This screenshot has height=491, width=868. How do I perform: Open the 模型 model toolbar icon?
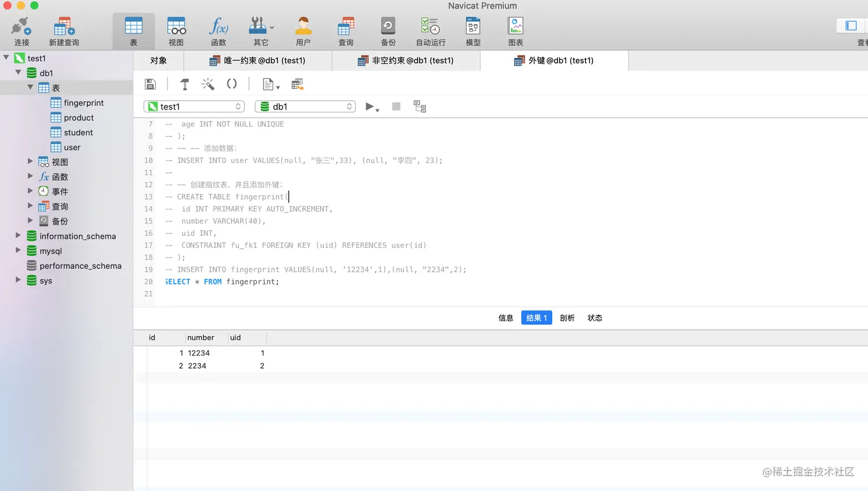473,32
